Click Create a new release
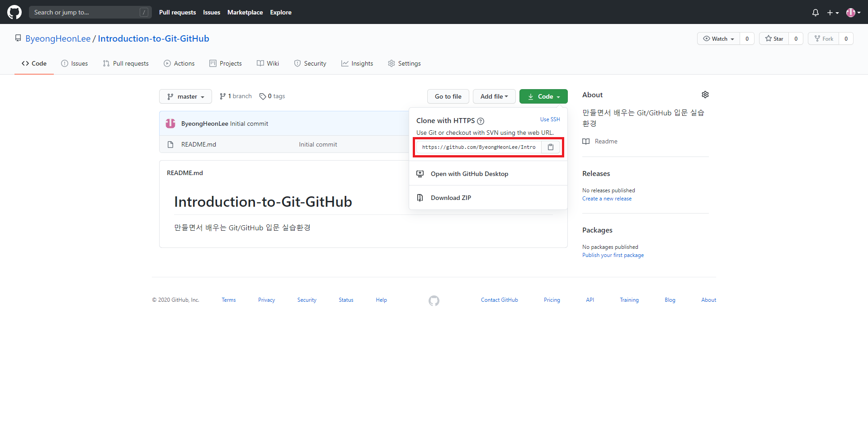 click(x=607, y=199)
